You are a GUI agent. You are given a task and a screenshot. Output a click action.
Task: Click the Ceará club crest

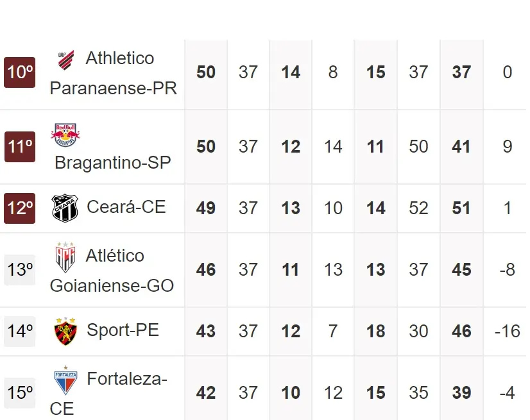coord(65,208)
